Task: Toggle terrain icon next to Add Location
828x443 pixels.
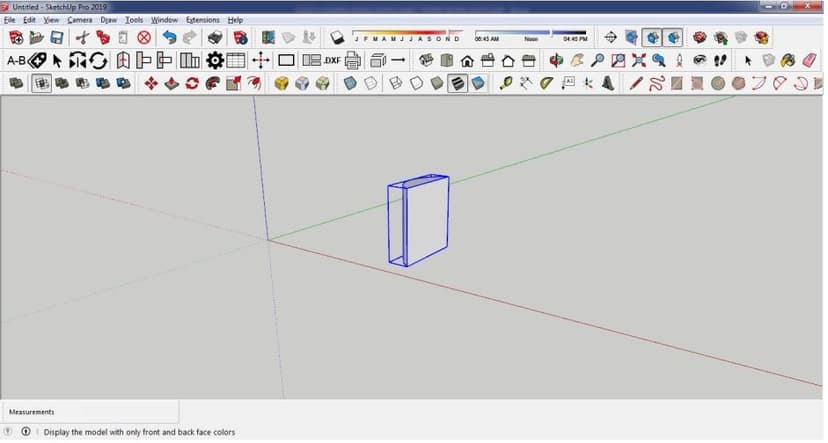Action: (288, 37)
